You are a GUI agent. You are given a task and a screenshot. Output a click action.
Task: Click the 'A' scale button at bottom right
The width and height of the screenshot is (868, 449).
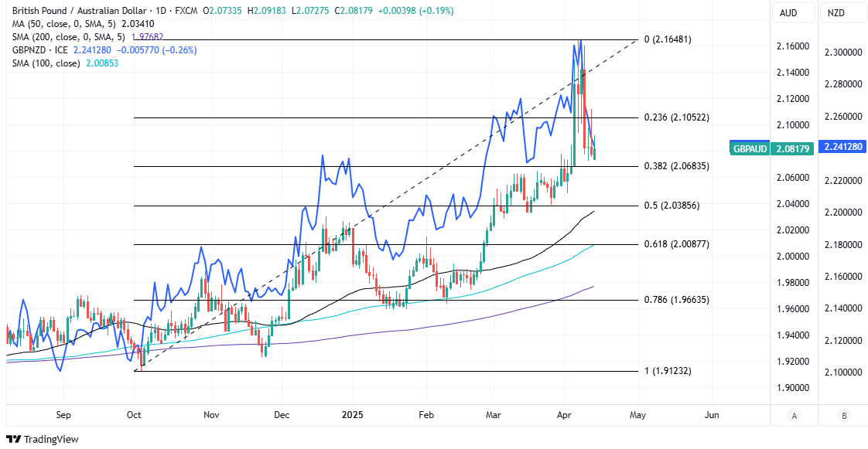click(794, 416)
